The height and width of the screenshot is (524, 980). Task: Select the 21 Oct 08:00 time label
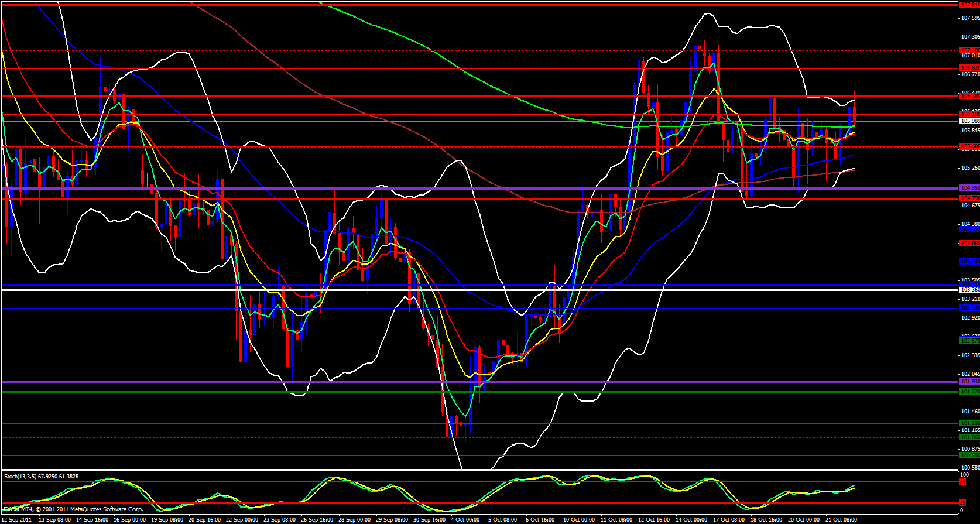tap(842, 519)
